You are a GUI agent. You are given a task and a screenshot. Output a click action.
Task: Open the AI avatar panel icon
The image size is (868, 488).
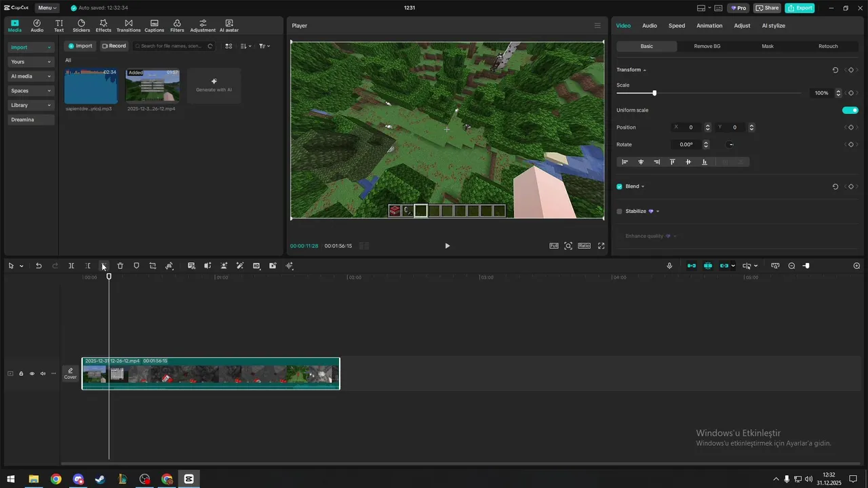tap(229, 26)
